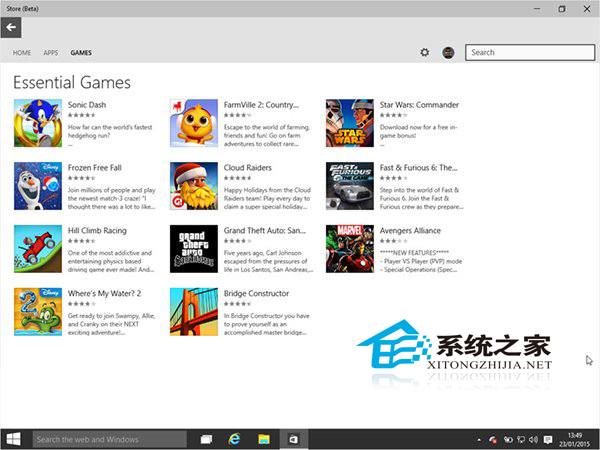Click the Bridge Constructor title

(x=256, y=293)
